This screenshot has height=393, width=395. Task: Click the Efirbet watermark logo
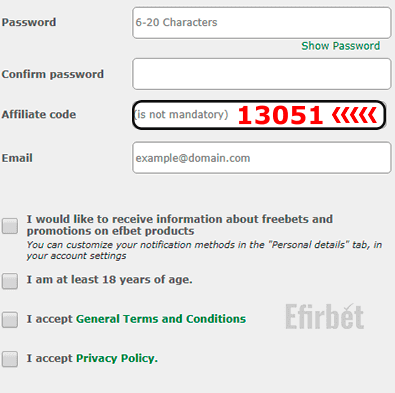pyautogui.click(x=325, y=316)
